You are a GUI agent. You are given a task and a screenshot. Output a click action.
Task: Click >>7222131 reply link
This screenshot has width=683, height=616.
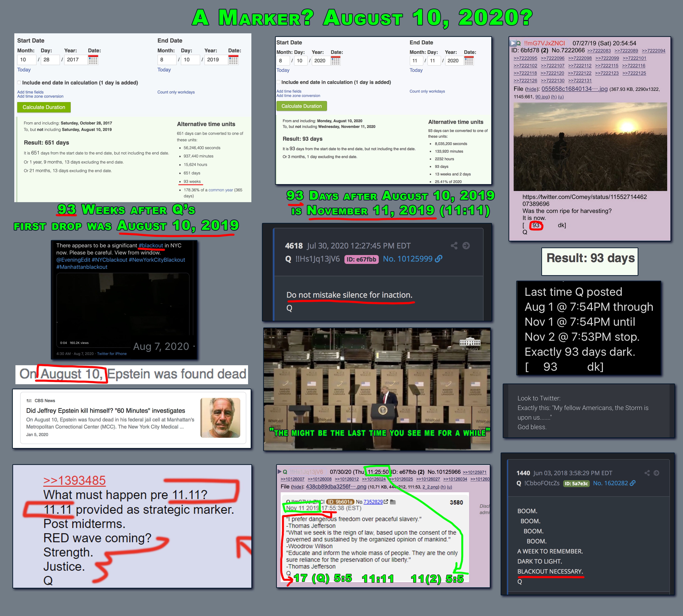tap(580, 81)
